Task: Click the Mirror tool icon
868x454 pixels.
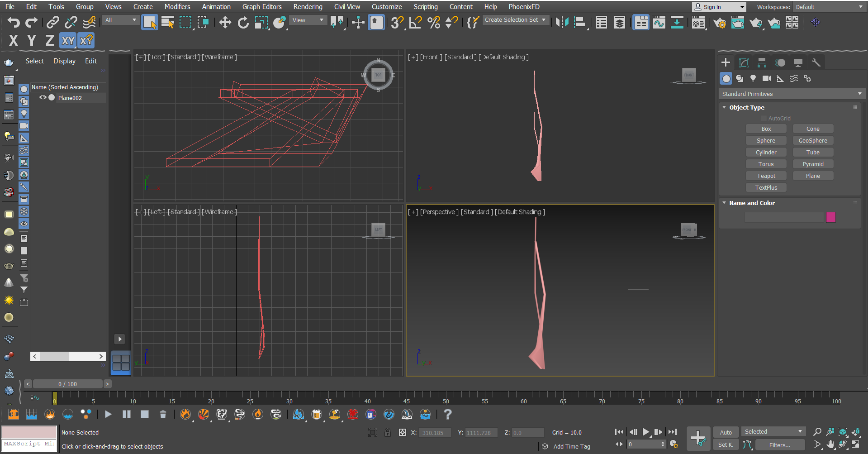Action: click(x=562, y=22)
